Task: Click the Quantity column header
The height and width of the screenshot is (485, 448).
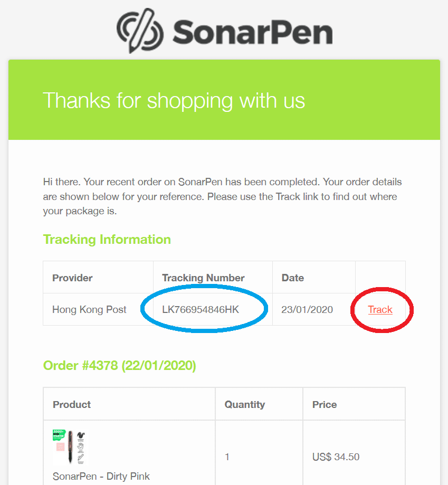Action: tap(245, 405)
